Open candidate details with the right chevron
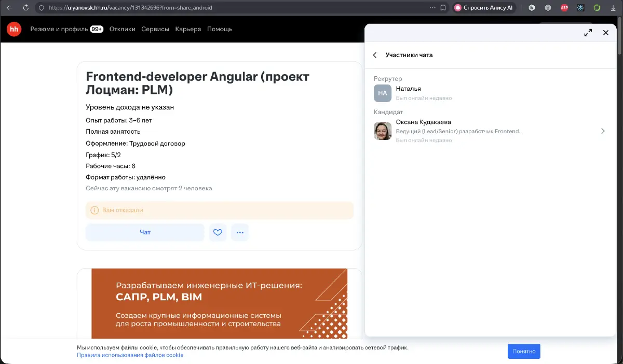 [x=603, y=131]
